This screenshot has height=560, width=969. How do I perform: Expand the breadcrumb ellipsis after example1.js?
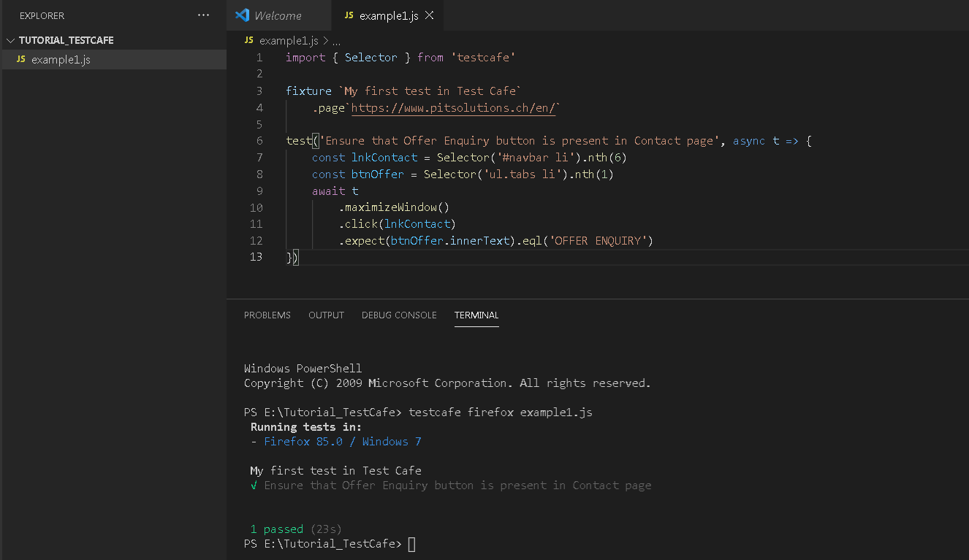click(336, 41)
